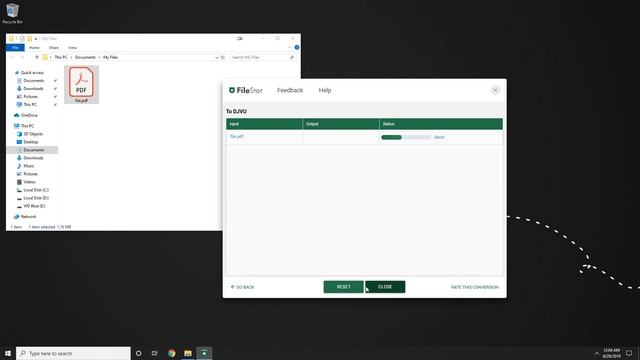Click the FileStar icon on the taskbar

pyautogui.click(x=204, y=353)
